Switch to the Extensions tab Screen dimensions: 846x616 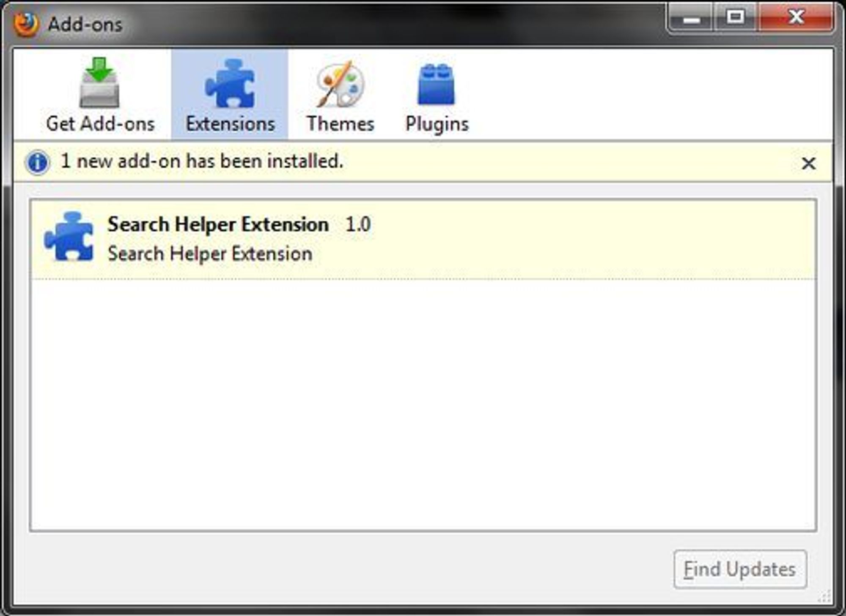click(230, 94)
